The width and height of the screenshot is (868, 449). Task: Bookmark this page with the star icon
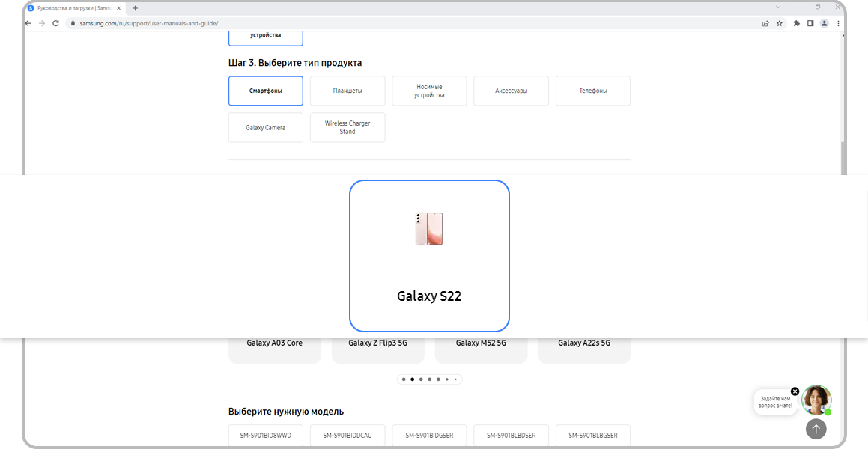coord(780,23)
